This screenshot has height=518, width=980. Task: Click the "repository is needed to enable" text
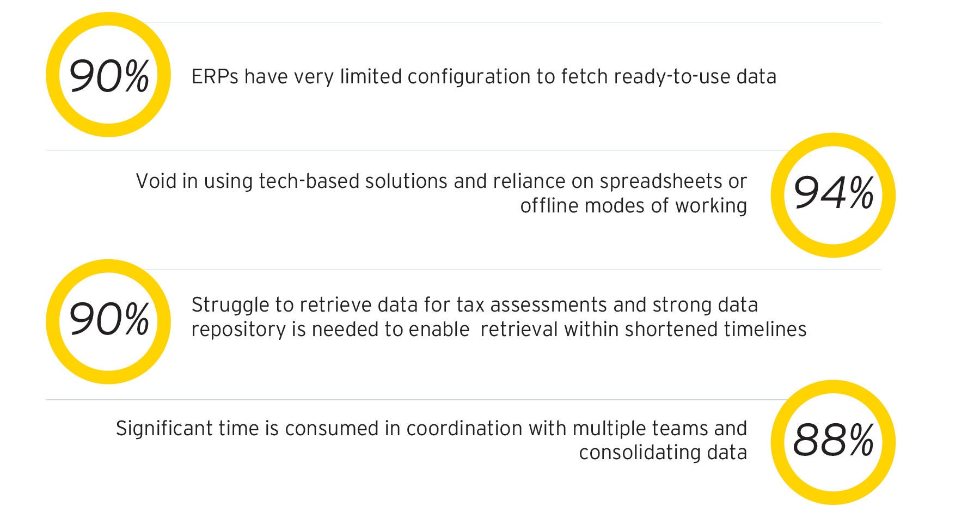click(330, 329)
